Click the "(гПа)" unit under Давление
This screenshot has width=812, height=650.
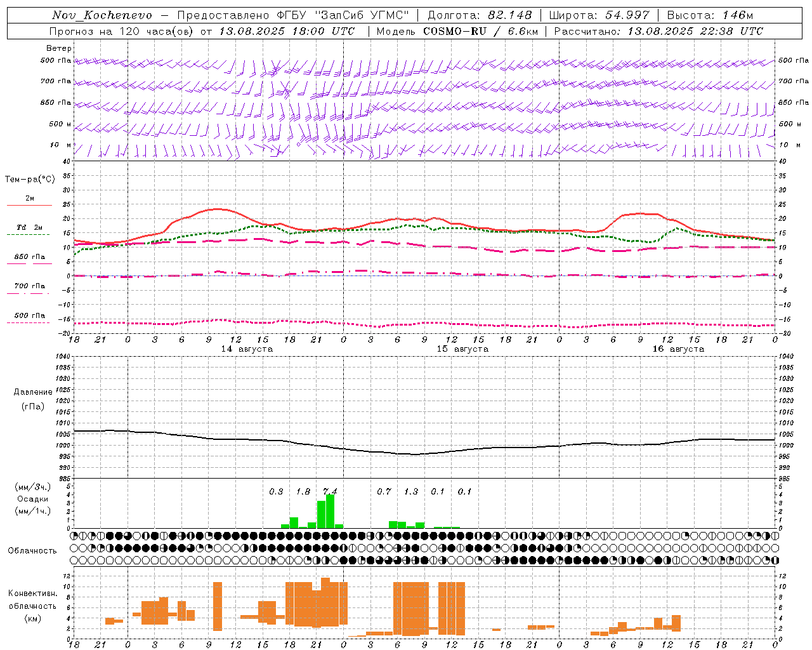point(33,407)
